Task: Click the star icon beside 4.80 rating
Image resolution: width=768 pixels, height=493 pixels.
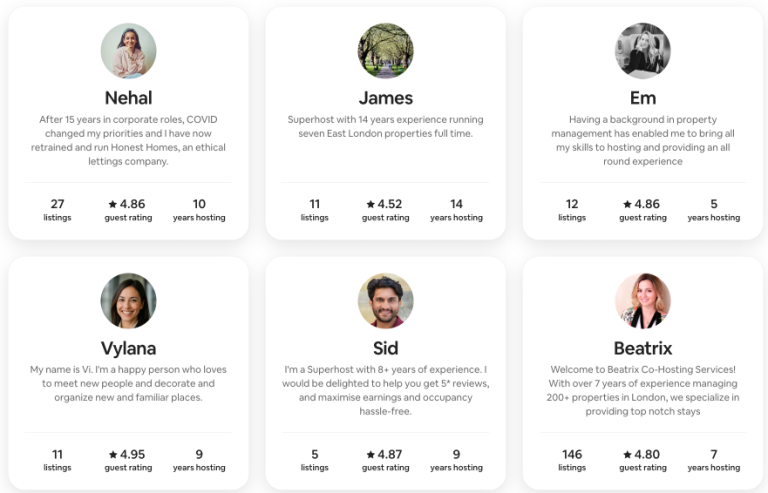Action: click(x=627, y=455)
